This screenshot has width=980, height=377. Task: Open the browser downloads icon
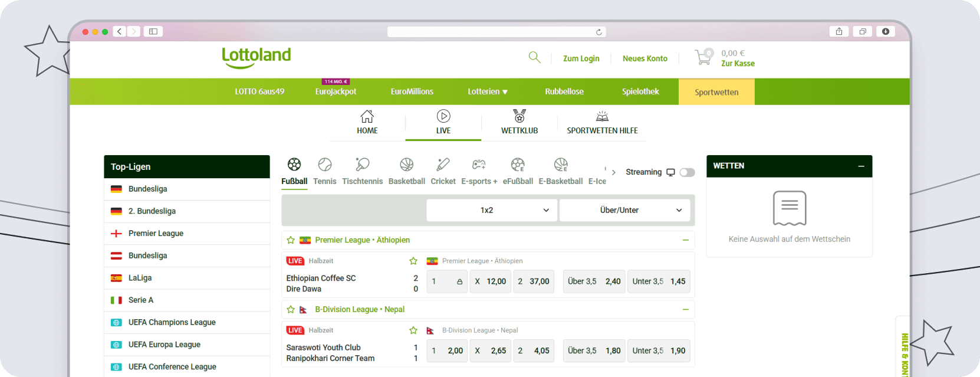click(x=886, y=31)
